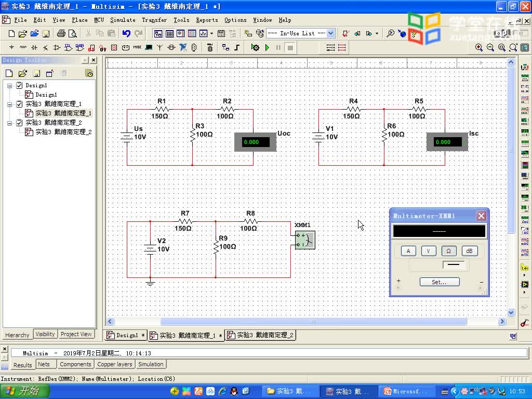Select the XMM1 multimeter symbol on schematic
Viewport: 532px width, 399px height.
click(305, 240)
